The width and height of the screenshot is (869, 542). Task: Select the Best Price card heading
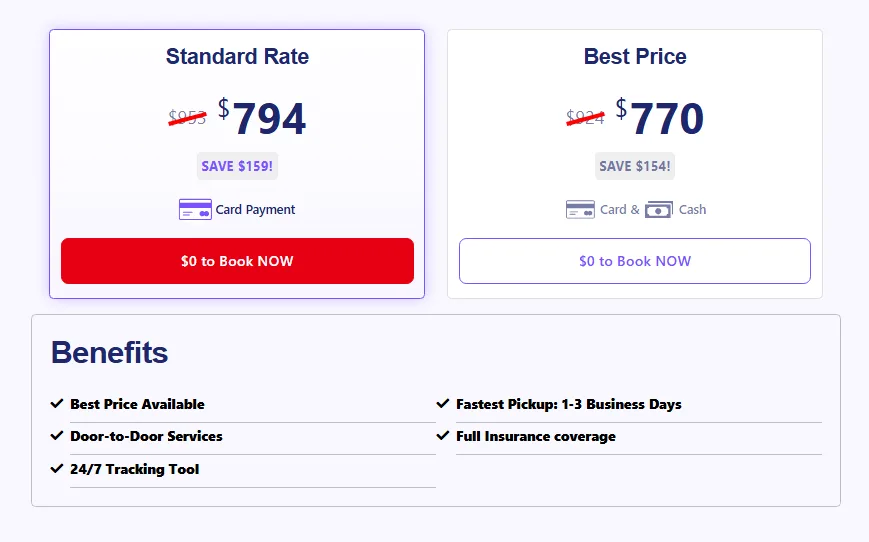pyautogui.click(x=635, y=57)
